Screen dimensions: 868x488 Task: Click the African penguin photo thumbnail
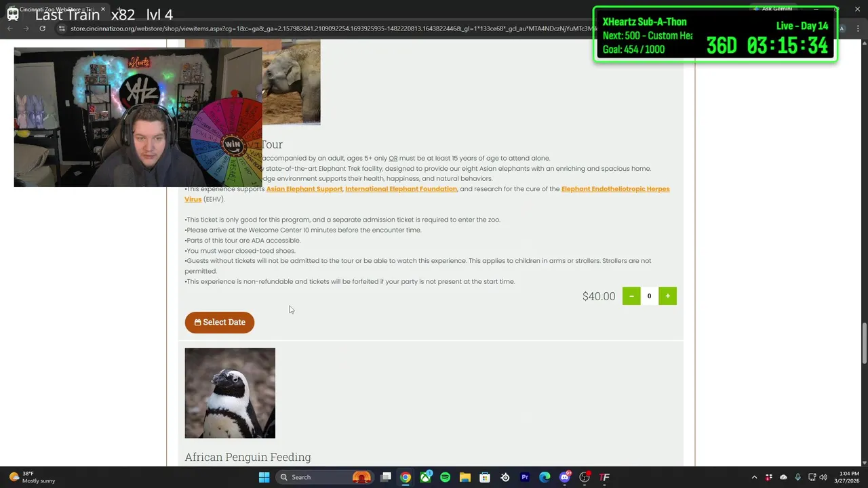tap(230, 393)
